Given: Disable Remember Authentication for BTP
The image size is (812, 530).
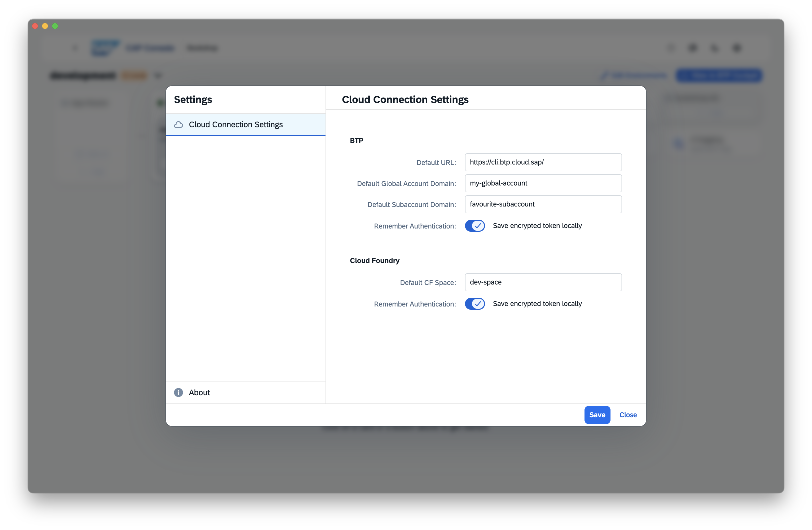Looking at the screenshot, I should [x=475, y=225].
